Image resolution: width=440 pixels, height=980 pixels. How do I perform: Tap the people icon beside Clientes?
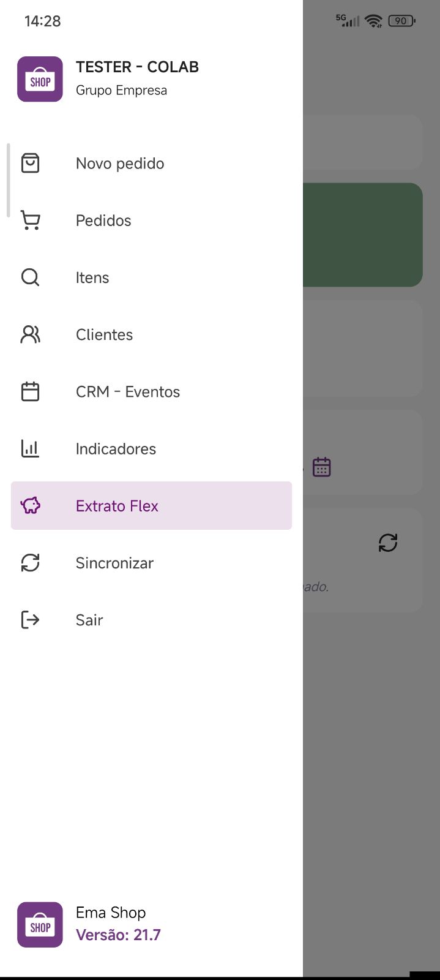(x=31, y=334)
